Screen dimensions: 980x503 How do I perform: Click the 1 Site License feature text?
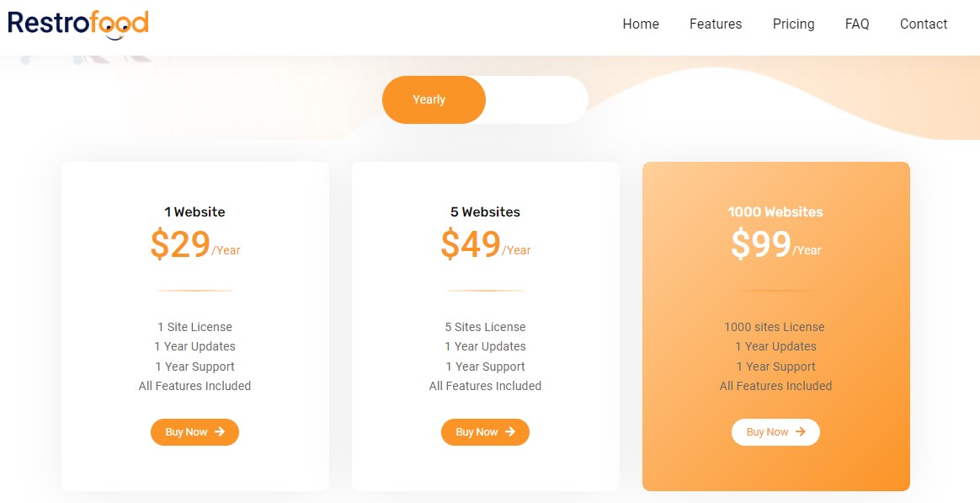194,327
